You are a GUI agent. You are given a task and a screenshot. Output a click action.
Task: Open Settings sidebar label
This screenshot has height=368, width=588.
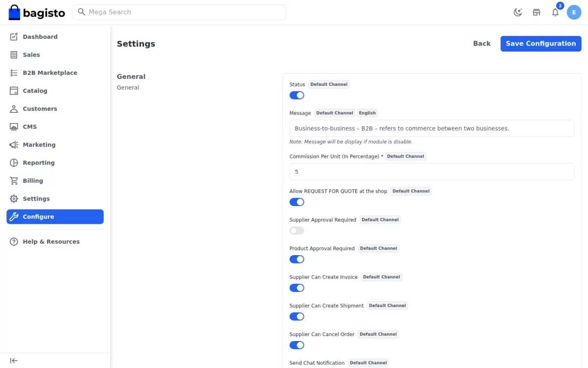point(36,199)
